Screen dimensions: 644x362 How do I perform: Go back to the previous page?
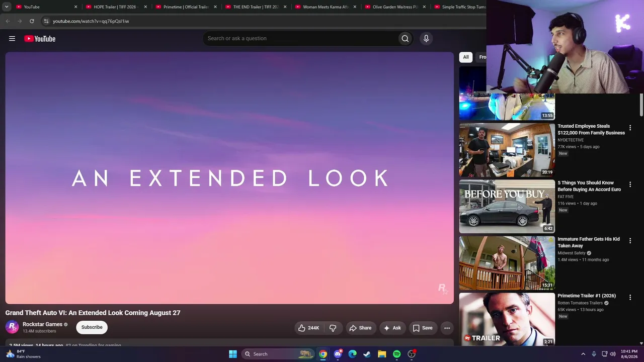(x=8, y=21)
